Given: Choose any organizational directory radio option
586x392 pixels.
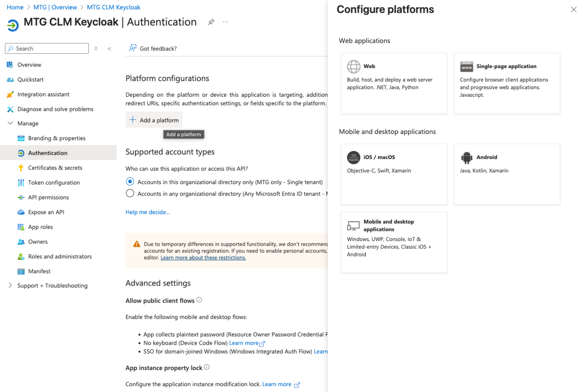Looking at the screenshot, I should click(x=130, y=194).
